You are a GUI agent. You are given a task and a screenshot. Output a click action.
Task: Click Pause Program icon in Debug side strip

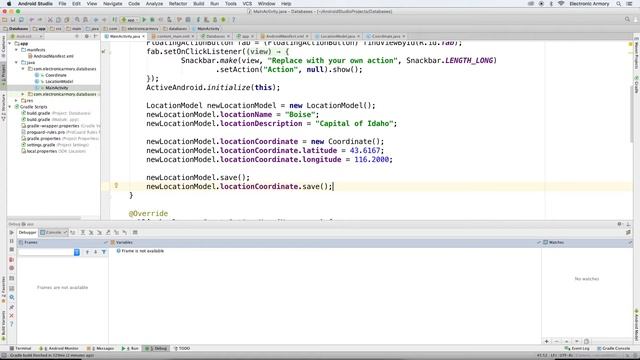pos(11,241)
